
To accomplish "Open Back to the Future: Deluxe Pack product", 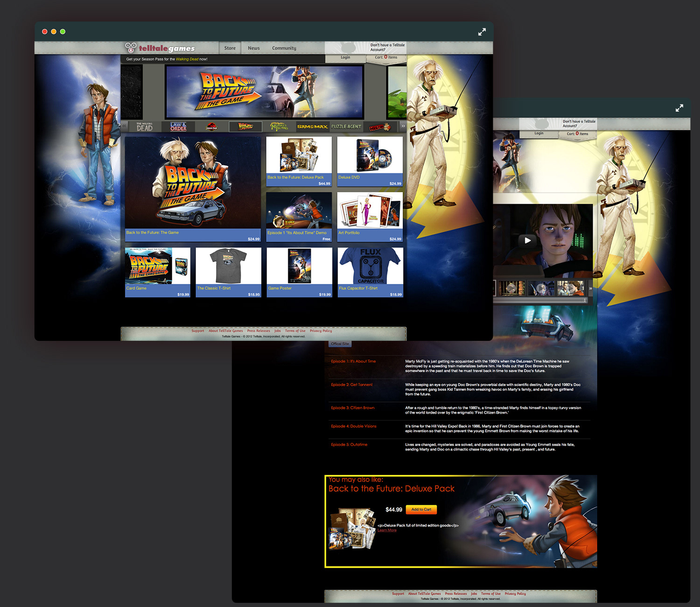I will pos(299,162).
